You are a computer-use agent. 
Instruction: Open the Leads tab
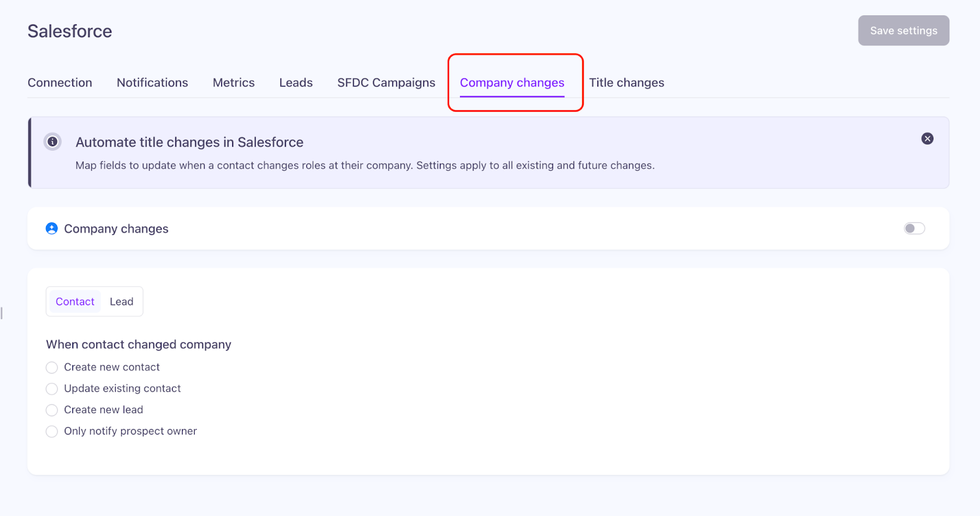296,83
